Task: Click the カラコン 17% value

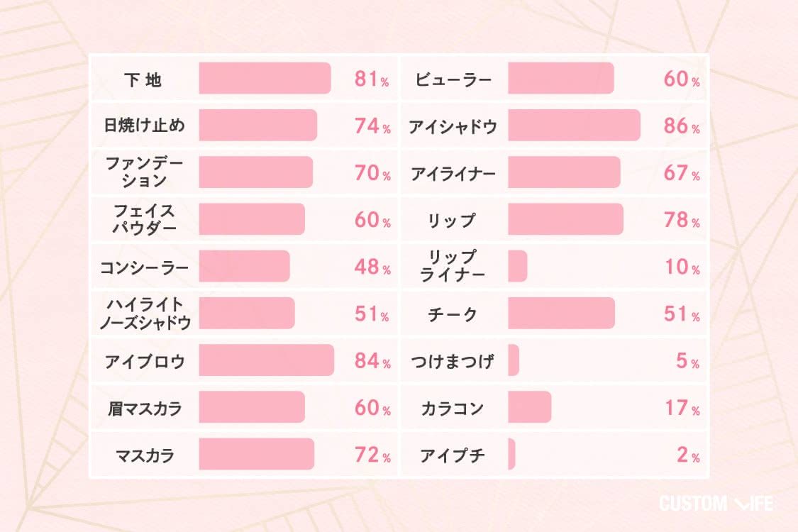Action: [682, 408]
